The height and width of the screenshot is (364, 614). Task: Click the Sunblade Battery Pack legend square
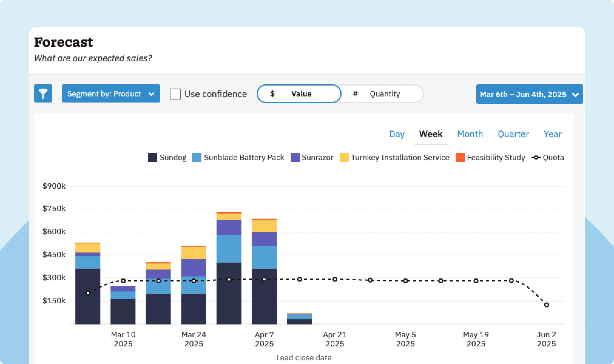(x=197, y=157)
